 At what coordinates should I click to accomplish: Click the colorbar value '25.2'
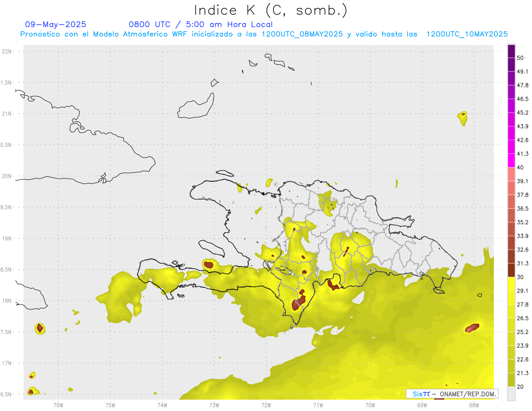(x=523, y=332)
